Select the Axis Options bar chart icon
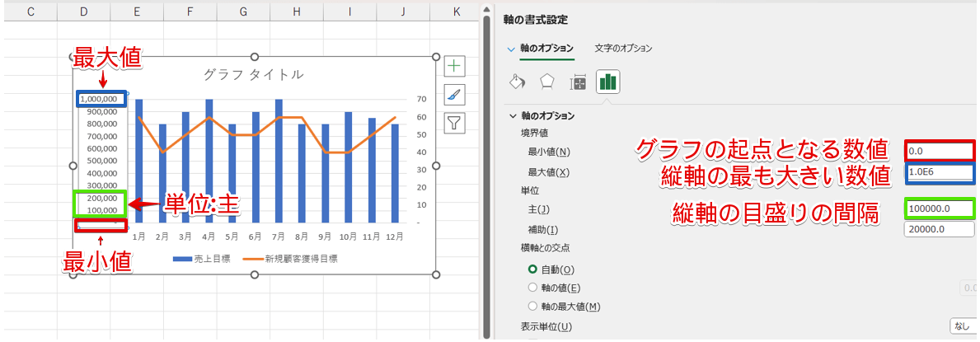 [608, 82]
